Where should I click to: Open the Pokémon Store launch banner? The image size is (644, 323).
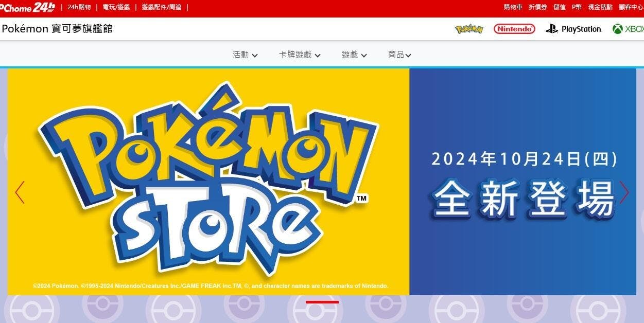point(322,182)
